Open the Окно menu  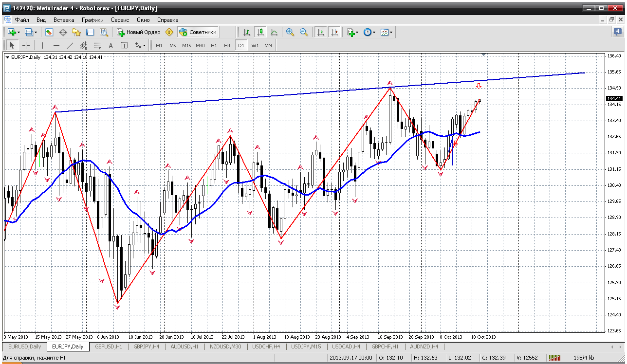coord(143,20)
